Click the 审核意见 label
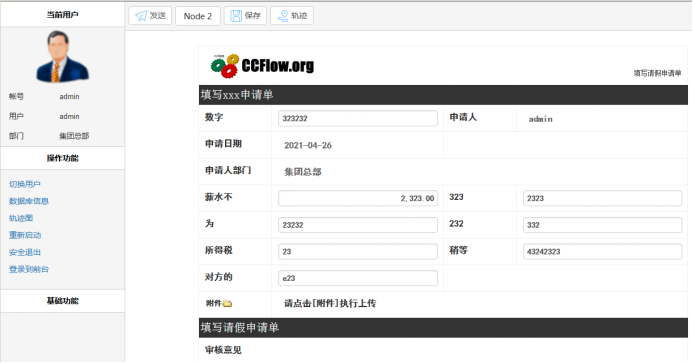 [223, 350]
